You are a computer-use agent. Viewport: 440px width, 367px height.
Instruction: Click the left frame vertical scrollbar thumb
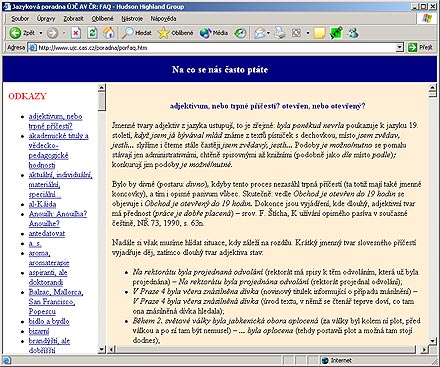coord(102,101)
